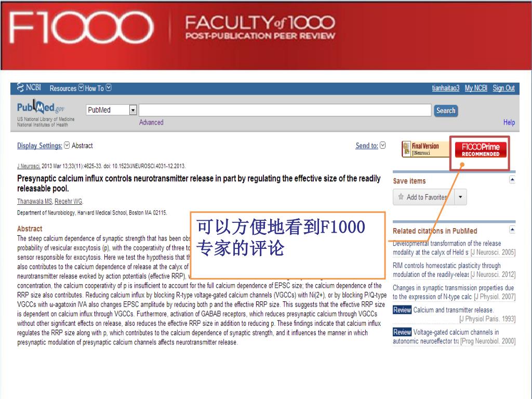Open the PubMed.gov logo home link
This screenshot has width=532, height=399.
click(x=41, y=107)
